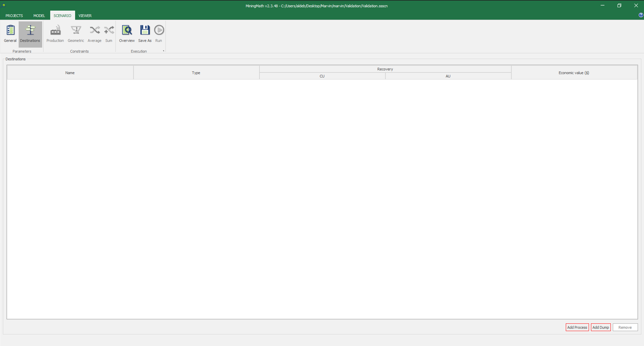Click the Remove button

tap(625, 327)
